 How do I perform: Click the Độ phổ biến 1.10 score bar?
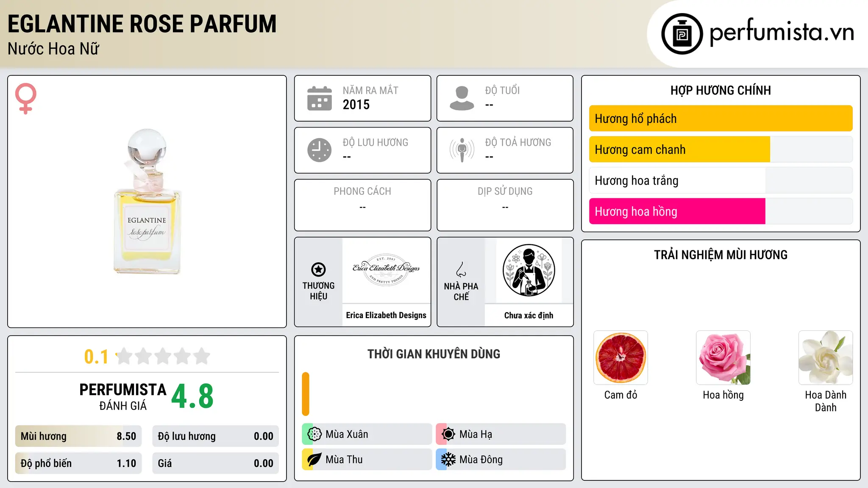click(x=78, y=463)
